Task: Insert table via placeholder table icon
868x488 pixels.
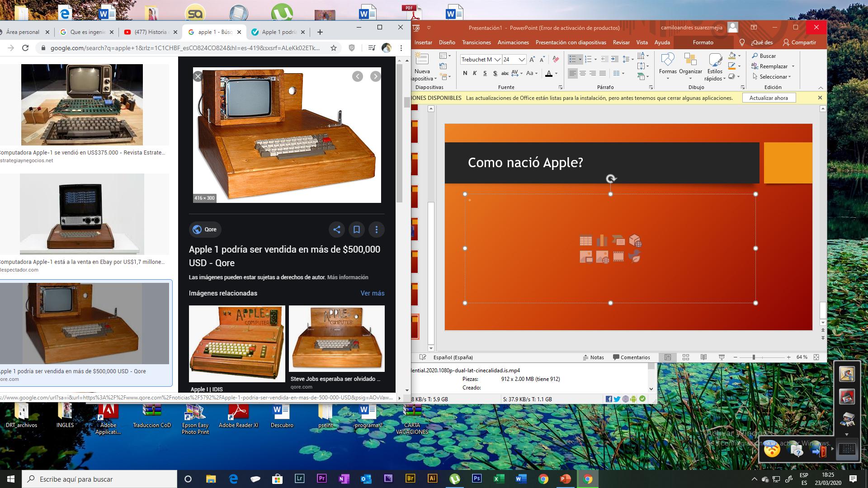Action: (586, 241)
